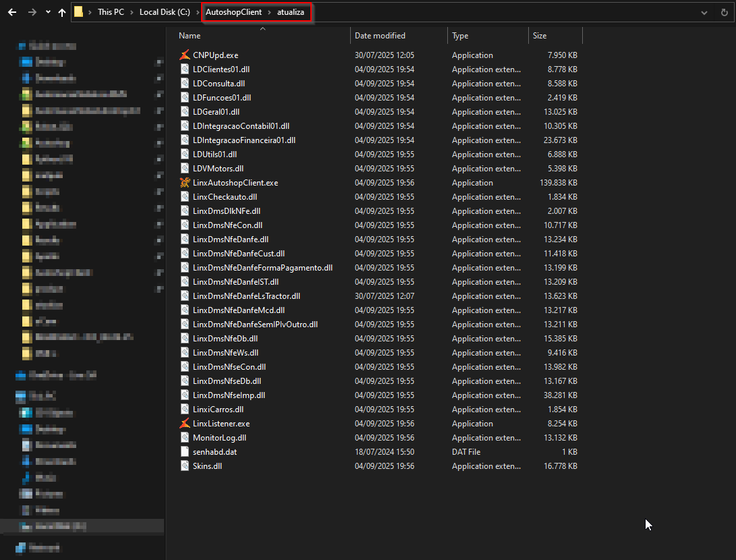736x560 pixels.
Task: Select file name LinxDmsNfeDanfeSemIPIvOutro.dll
Action: point(255,325)
